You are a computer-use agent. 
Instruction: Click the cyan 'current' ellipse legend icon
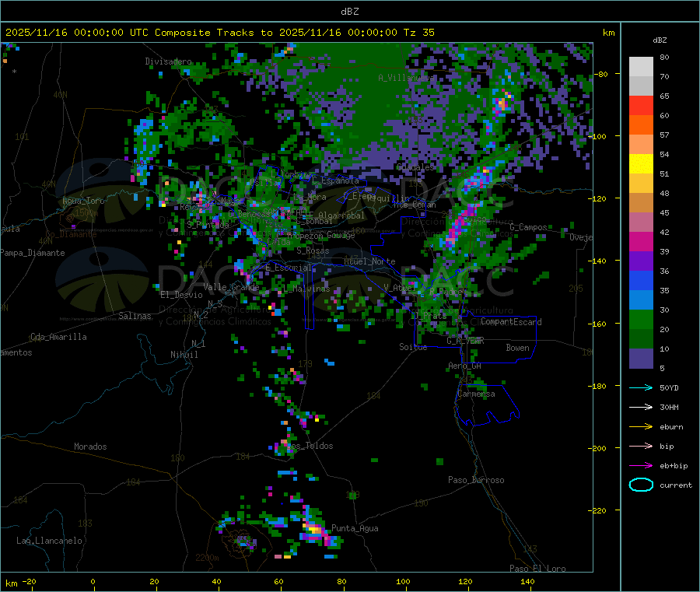[x=641, y=485]
